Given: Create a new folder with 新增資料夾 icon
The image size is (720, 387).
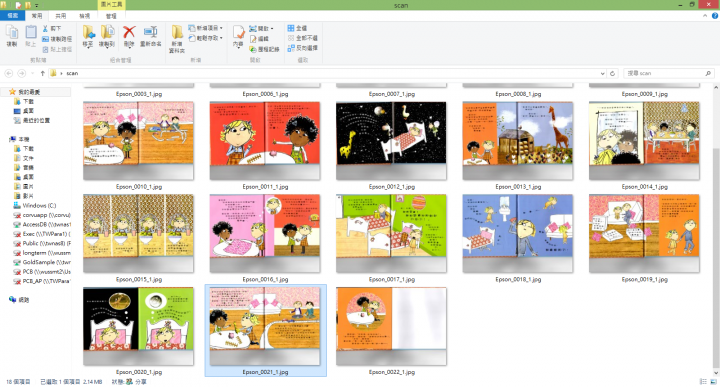Looking at the screenshot, I should pos(177,39).
